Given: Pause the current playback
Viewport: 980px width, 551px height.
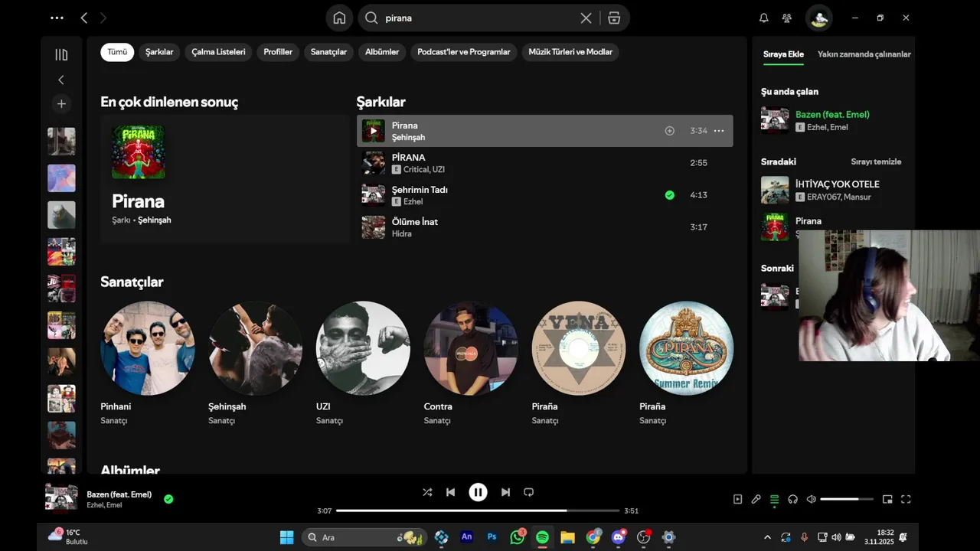Looking at the screenshot, I should tap(478, 492).
